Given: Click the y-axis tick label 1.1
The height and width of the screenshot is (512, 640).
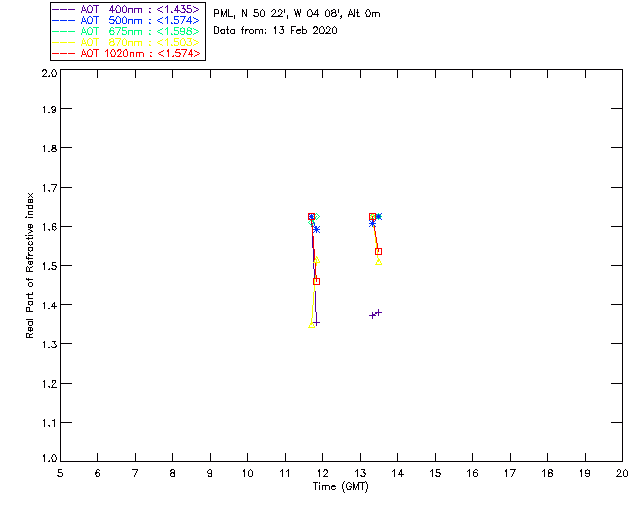Looking at the screenshot, I should pos(49,423).
